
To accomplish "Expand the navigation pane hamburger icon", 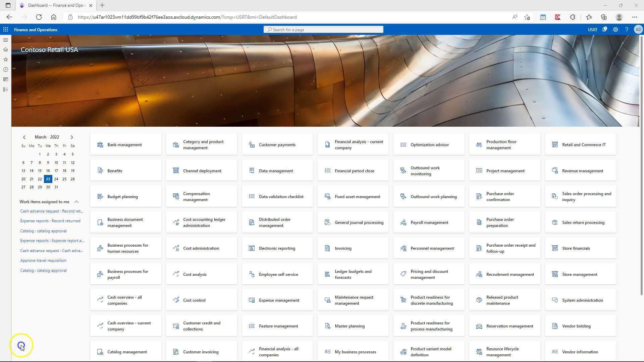I will [6, 40].
